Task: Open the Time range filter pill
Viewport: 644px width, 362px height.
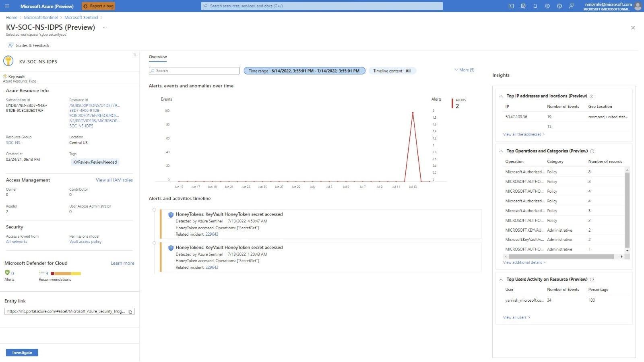Action: point(304,71)
